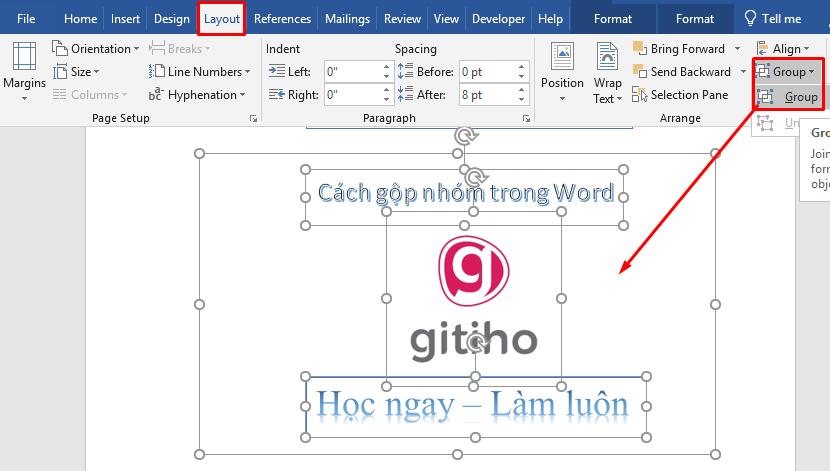Image resolution: width=830 pixels, height=471 pixels.
Task: Click the Tell me search box
Action: [773, 19]
